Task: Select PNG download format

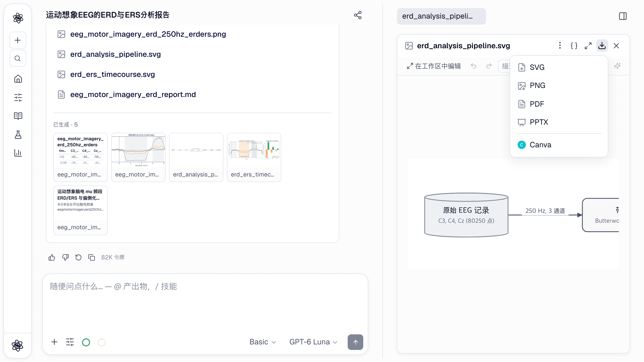Action: coord(559,85)
